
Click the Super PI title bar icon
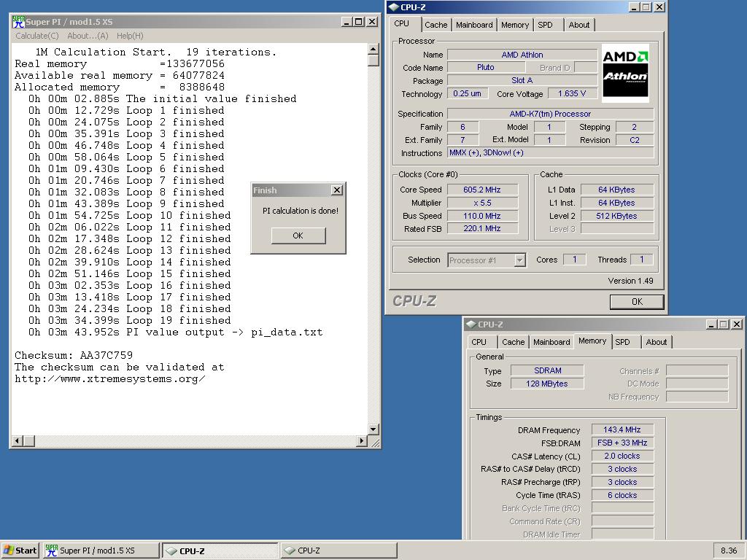pos(18,21)
